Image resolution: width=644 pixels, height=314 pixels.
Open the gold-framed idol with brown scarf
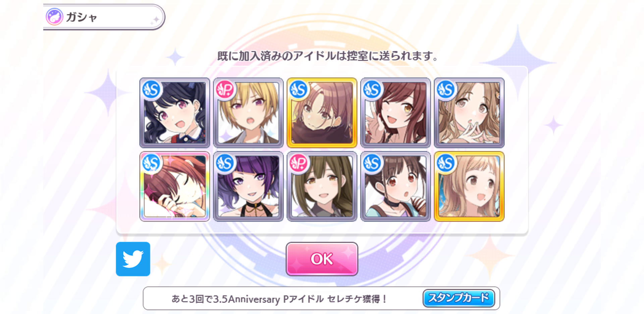tap(322, 113)
